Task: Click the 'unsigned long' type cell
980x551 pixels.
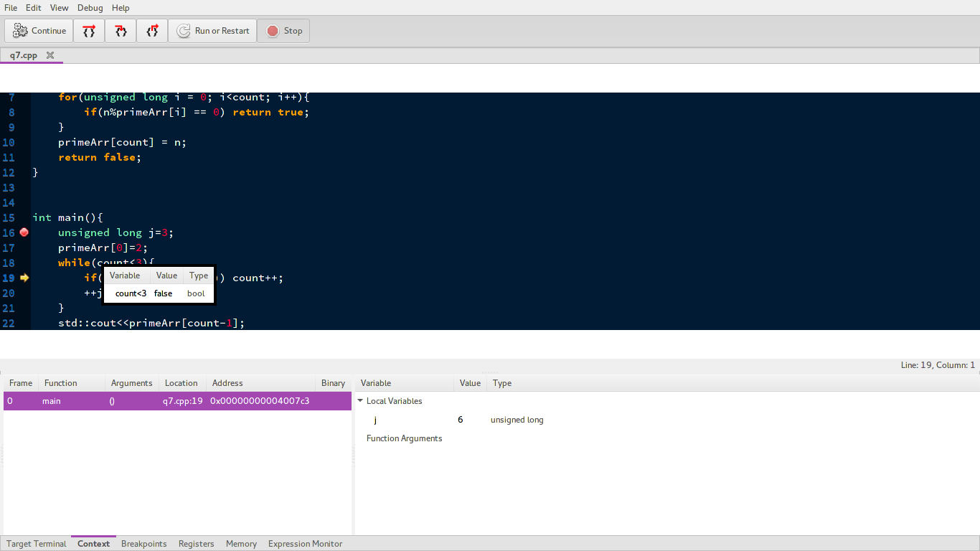Action: (x=517, y=420)
